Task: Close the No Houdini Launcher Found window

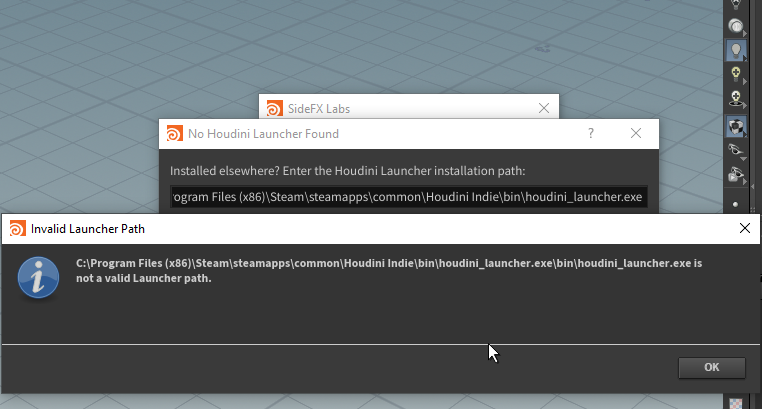Action: [636, 133]
